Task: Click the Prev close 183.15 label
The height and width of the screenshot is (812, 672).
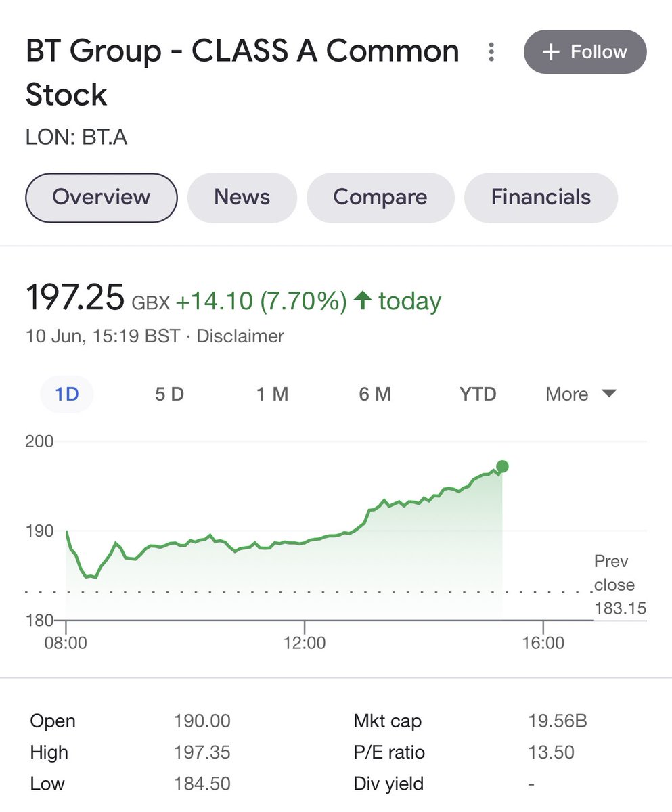Action: 619,585
